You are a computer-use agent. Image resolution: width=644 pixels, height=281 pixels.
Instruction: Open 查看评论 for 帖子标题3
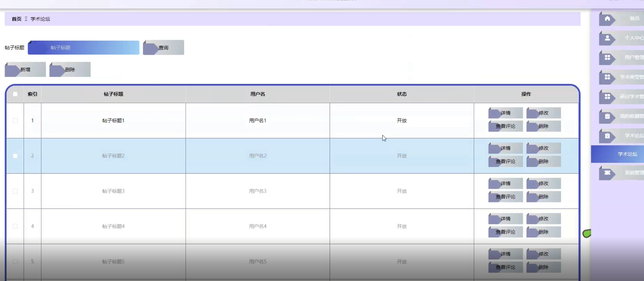(505, 197)
